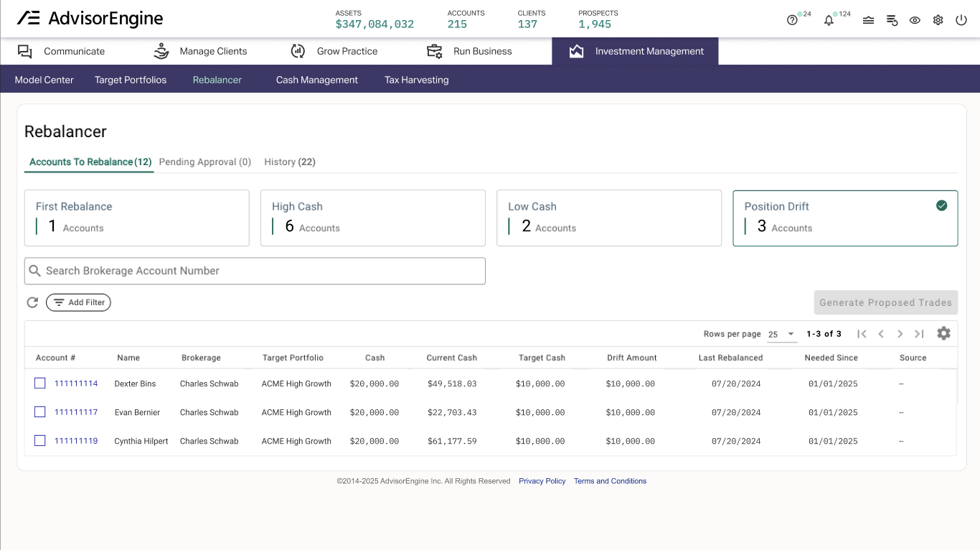Screen dimensions: 980x550
Task: Open table column settings gear icon
Action: (x=943, y=334)
